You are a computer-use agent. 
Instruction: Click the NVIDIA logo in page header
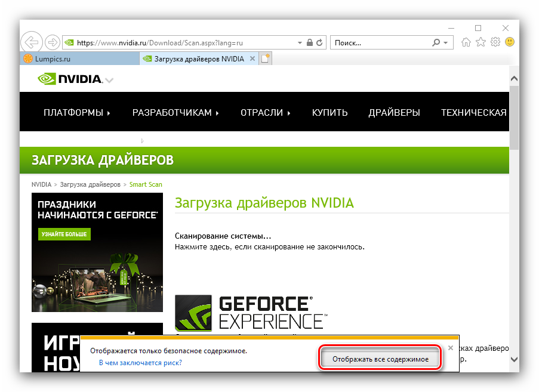[70, 79]
